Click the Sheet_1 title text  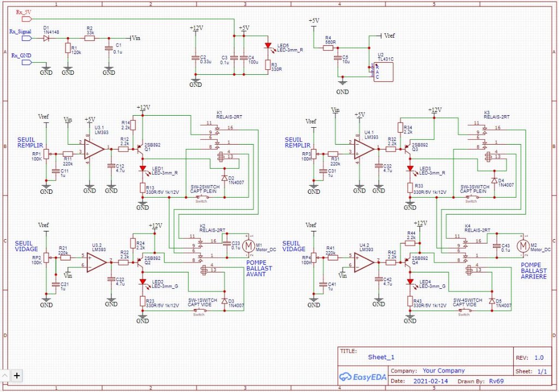point(381,357)
